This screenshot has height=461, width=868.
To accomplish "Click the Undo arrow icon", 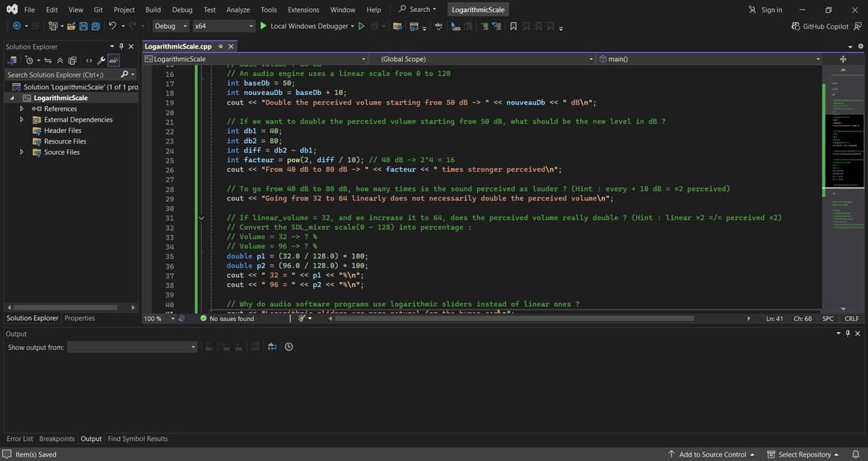I will pyautogui.click(x=113, y=26).
